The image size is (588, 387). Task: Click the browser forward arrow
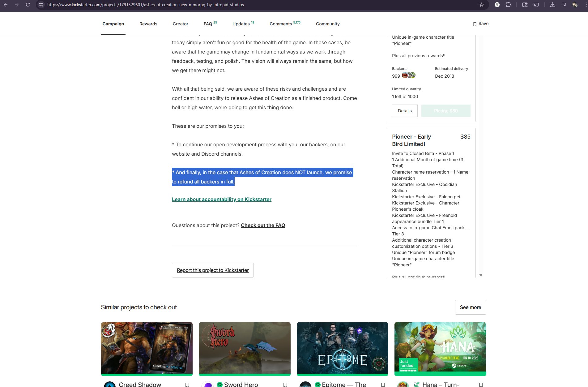tap(17, 5)
